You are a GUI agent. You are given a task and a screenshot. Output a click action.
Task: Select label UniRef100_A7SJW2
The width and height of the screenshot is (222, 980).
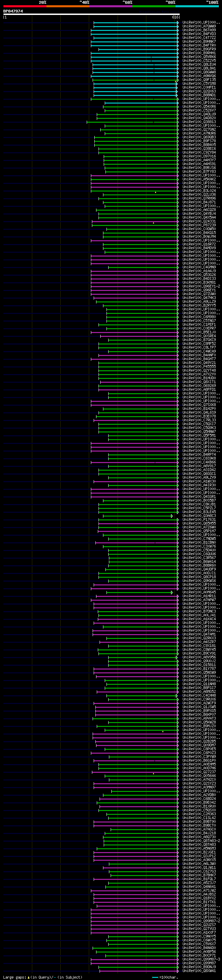[199, 891]
